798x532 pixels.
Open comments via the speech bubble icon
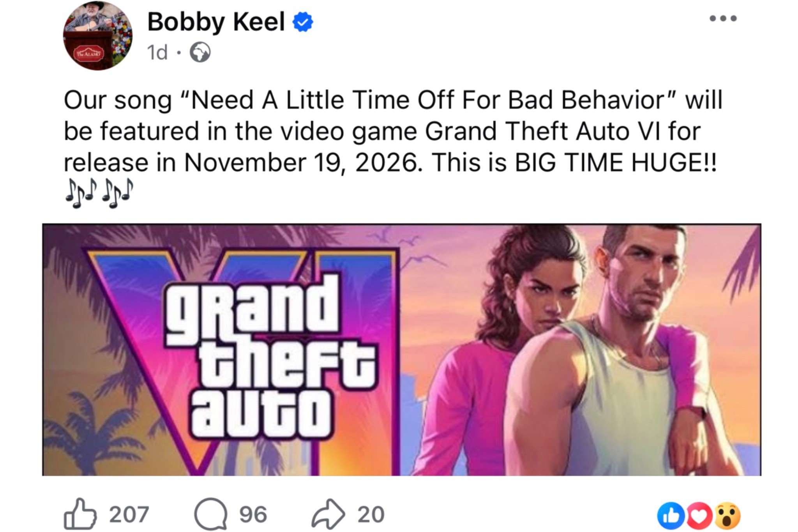coord(211,514)
